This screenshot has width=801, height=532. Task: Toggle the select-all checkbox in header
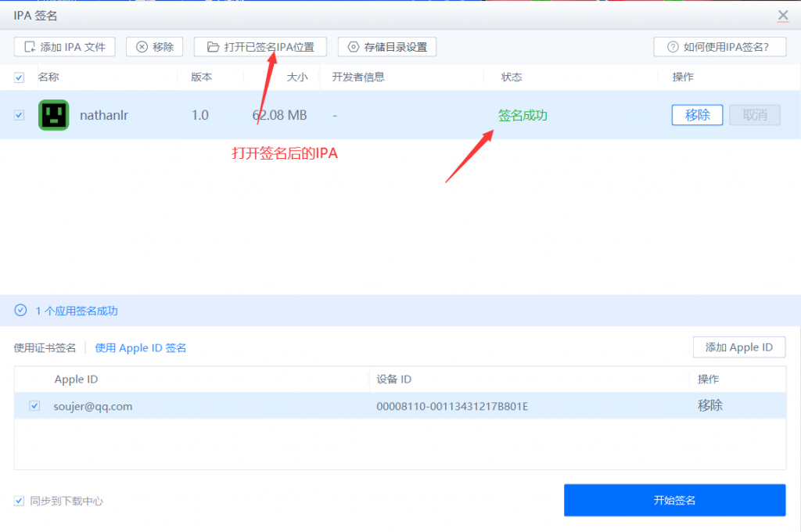[19, 77]
